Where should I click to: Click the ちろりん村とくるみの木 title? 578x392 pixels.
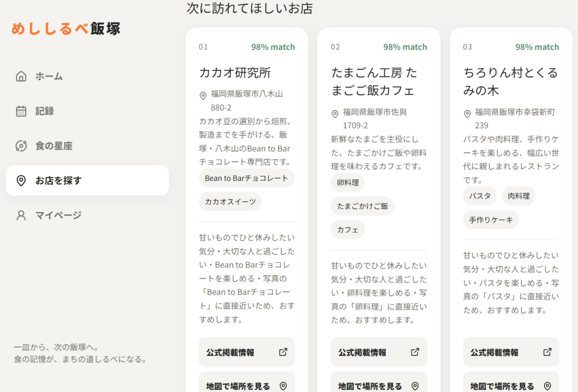pyautogui.click(x=511, y=81)
